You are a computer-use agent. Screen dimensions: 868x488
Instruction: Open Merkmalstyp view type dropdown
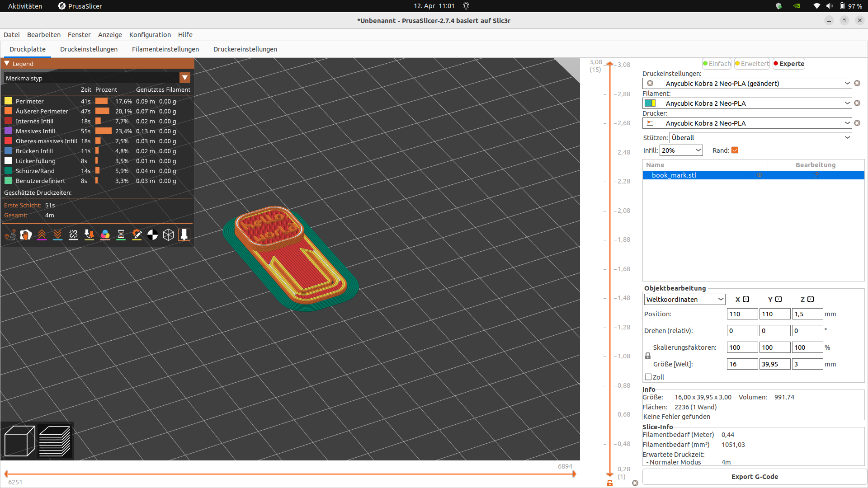click(185, 78)
